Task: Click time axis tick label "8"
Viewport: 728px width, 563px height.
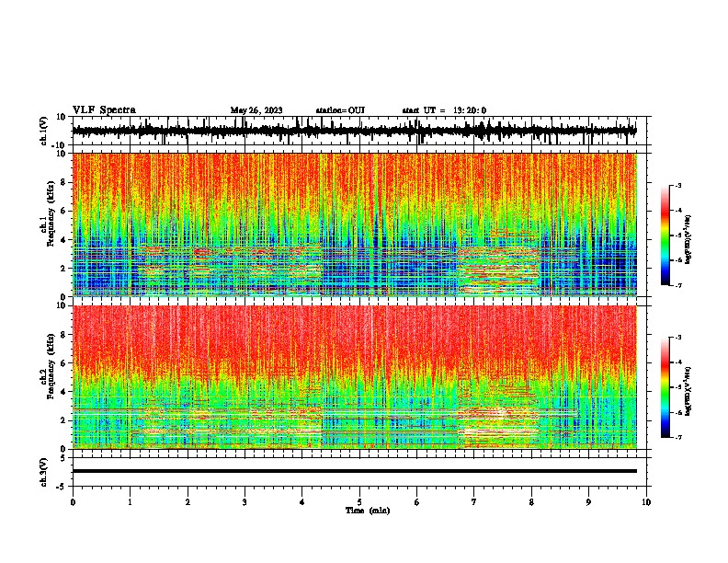Action: (x=531, y=502)
